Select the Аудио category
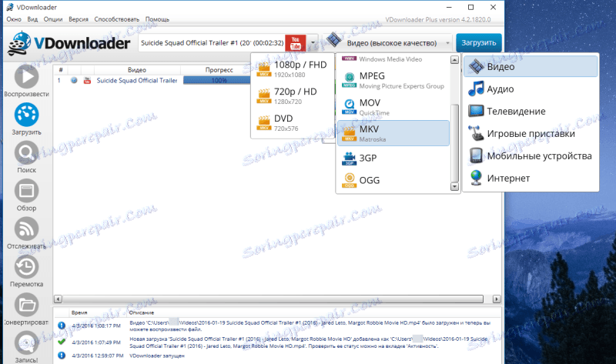Viewport: 616px width, 364px height. [531, 88]
